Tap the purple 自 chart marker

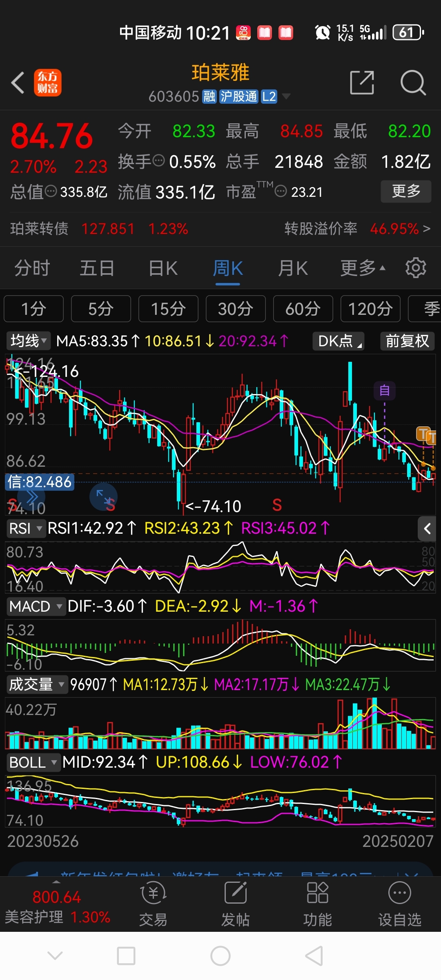385,391
